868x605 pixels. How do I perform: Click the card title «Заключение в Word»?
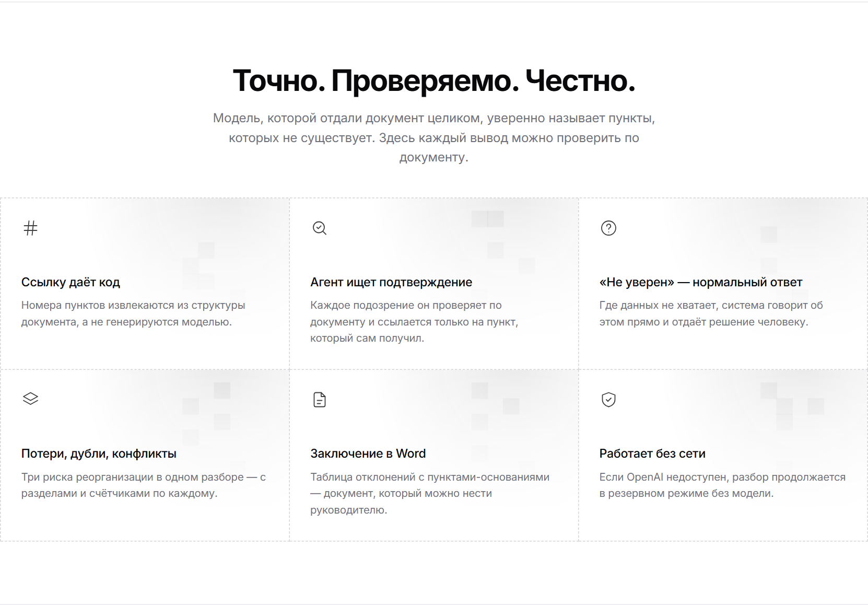pos(368,453)
